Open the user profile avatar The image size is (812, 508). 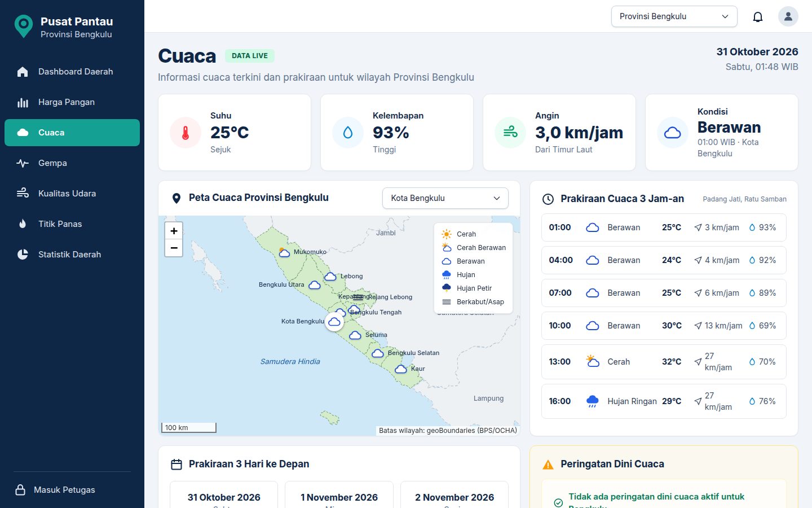coord(788,16)
